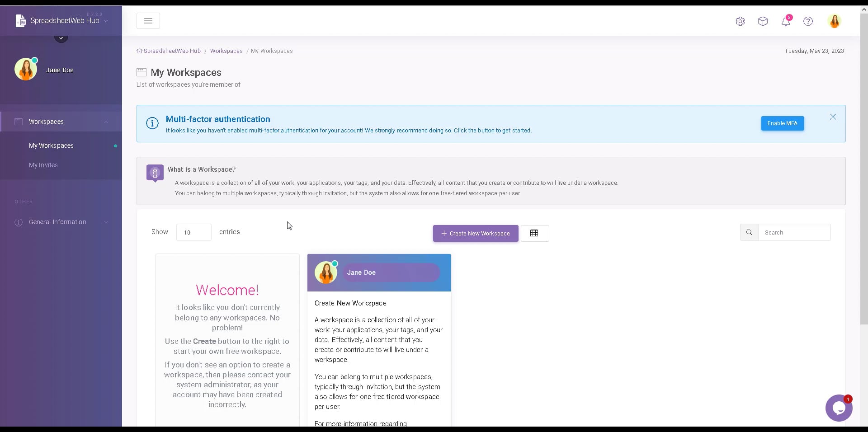Click the My Workspaces breadcrumb text

[x=272, y=51]
